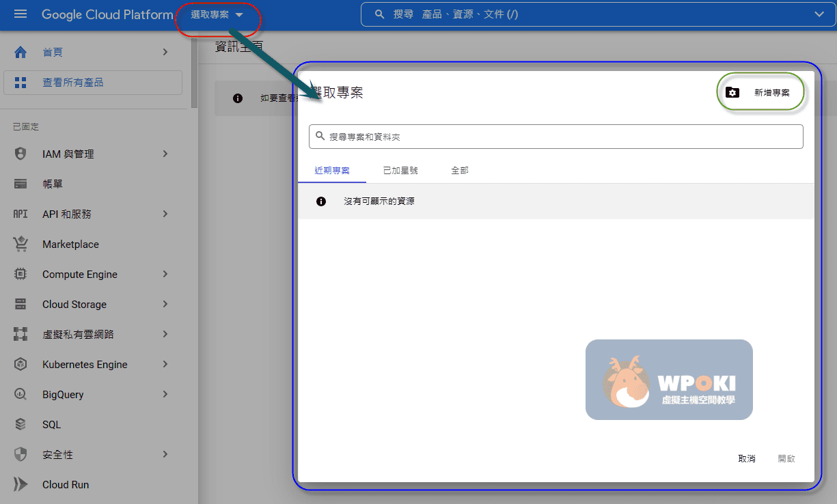Switch to the 已加星號 tab
Viewport: 837px width, 504px height.
pyautogui.click(x=400, y=170)
